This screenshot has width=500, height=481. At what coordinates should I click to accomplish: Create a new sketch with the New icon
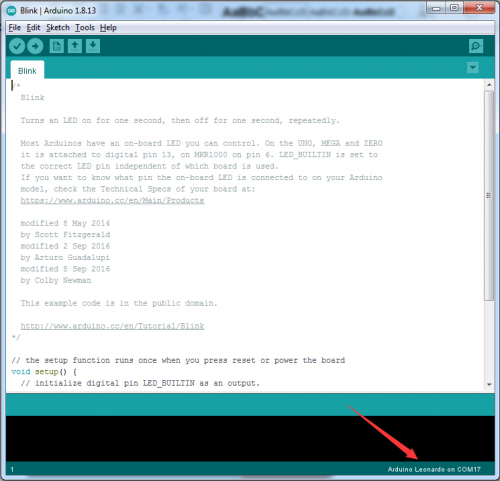click(57, 46)
